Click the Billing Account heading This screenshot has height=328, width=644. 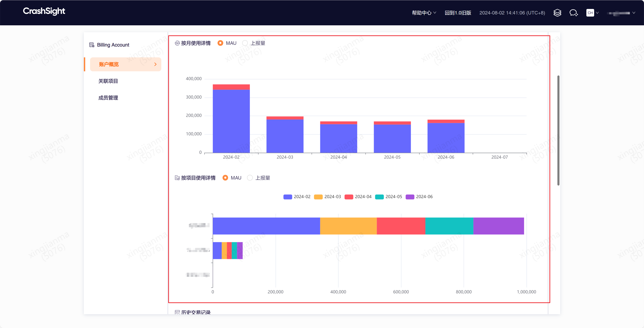pyautogui.click(x=113, y=45)
